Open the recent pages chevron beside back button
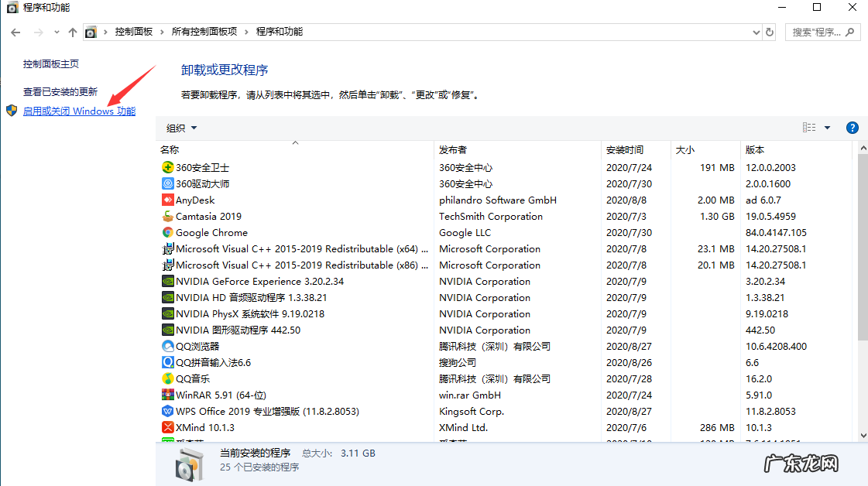This screenshot has height=486, width=868. pos(55,32)
